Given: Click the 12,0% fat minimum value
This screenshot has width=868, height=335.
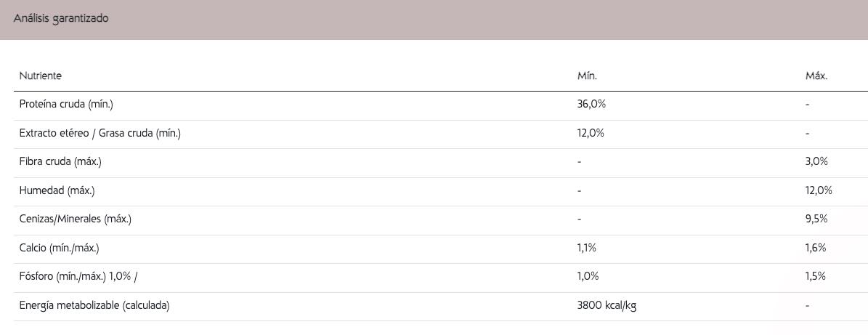Looking at the screenshot, I should 590,133.
